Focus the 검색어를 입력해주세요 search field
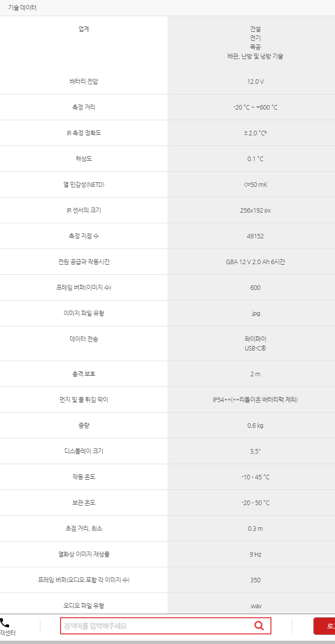 [x=165, y=626]
